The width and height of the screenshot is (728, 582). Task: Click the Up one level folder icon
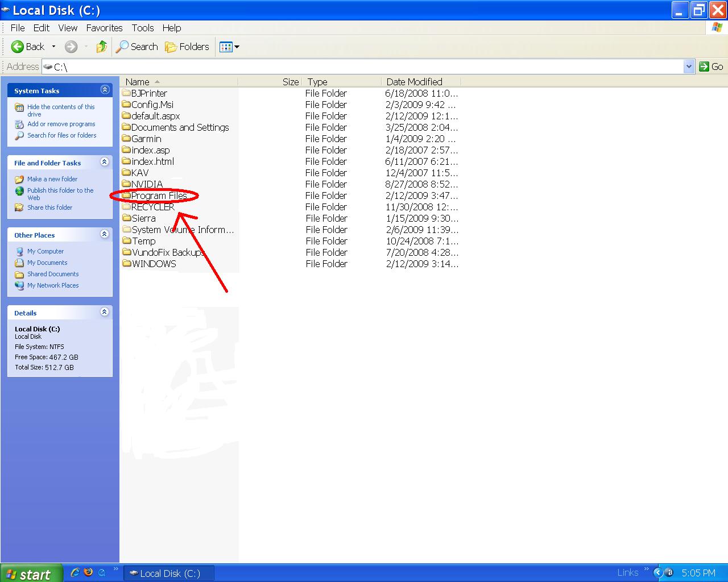tap(102, 47)
